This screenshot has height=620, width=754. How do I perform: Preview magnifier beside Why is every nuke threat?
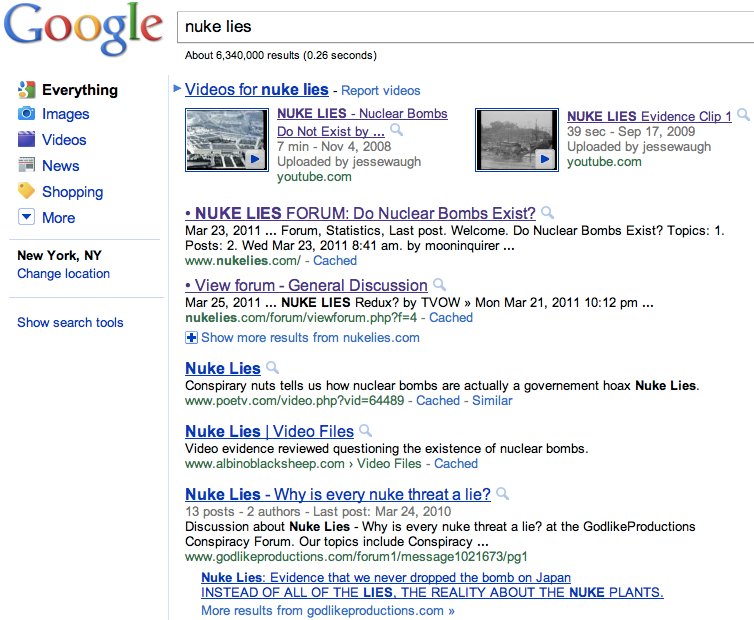(x=502, y=493)
